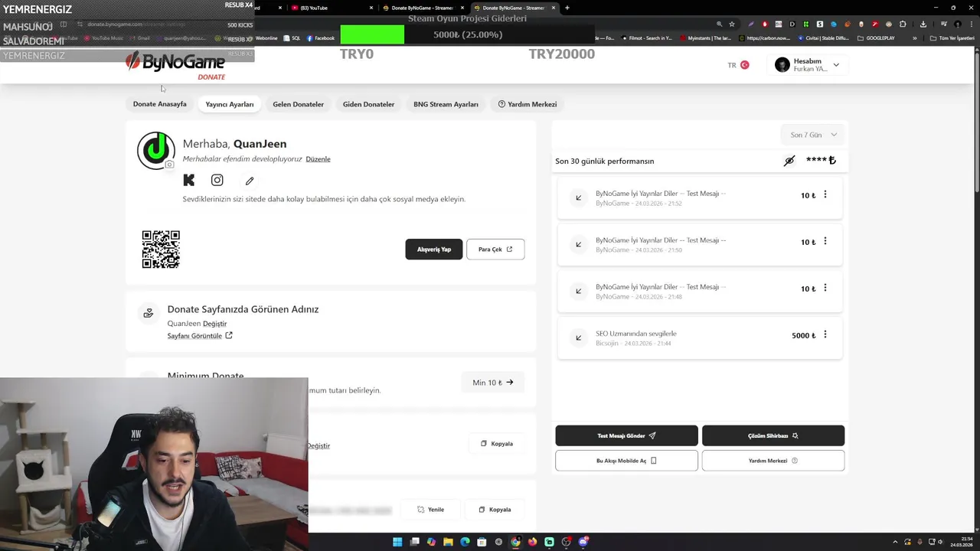The width and height of the screenshot is (980, 551).
Task: Open the browser extensions puzzle icon
Action: click(903, 24)
